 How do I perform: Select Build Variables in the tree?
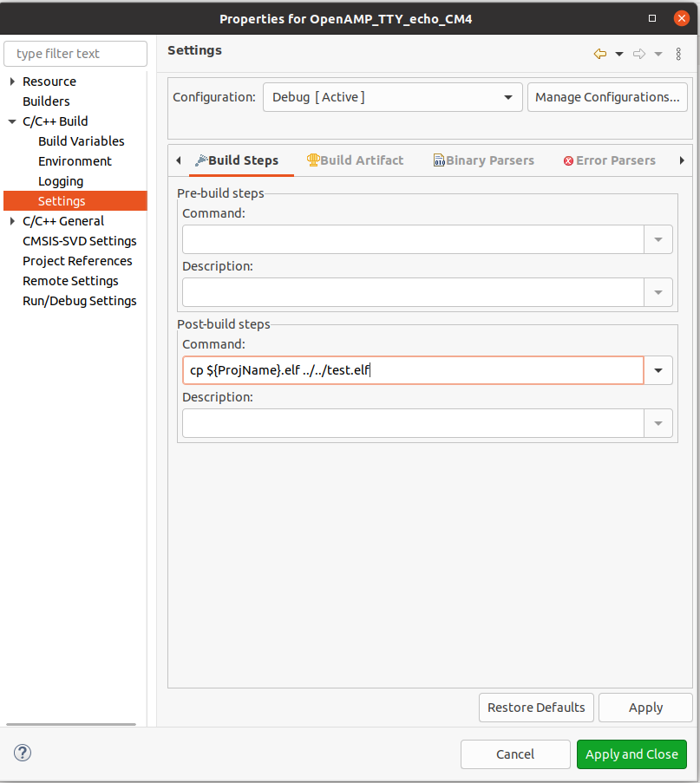(x=81, y=141)
